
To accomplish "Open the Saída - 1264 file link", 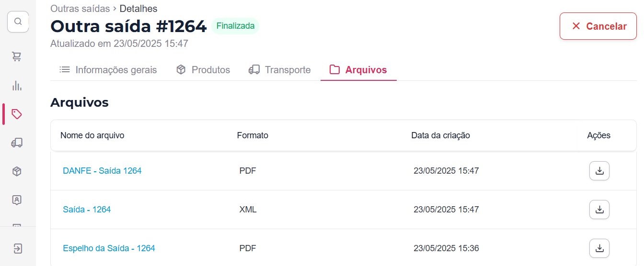I will 87,210.
